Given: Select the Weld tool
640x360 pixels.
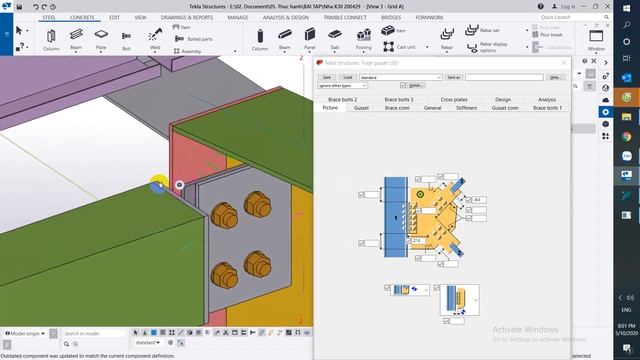Looking at the screenshot, I should [155, 40].
